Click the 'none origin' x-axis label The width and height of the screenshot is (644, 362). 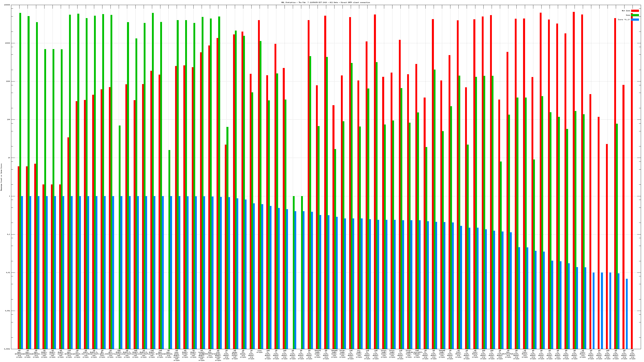(259, 352)
